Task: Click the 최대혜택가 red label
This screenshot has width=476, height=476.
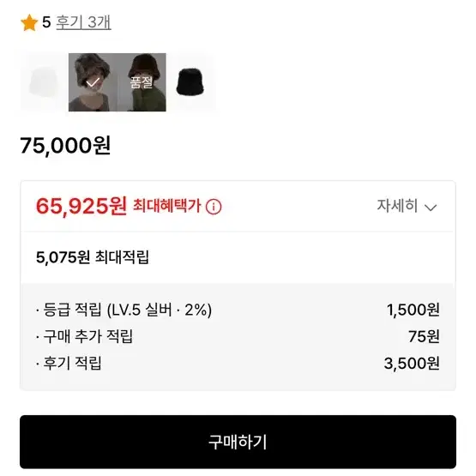Action: click(167, 206)
